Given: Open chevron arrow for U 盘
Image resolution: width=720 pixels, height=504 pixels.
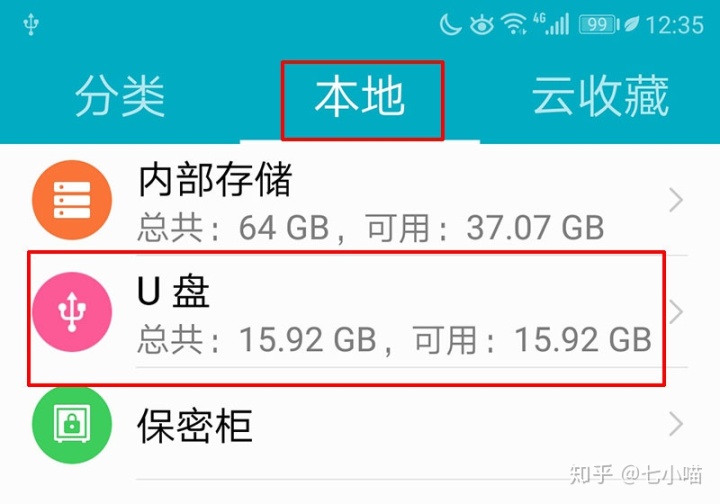Looking at the screenshot, I should click(675, 312).
